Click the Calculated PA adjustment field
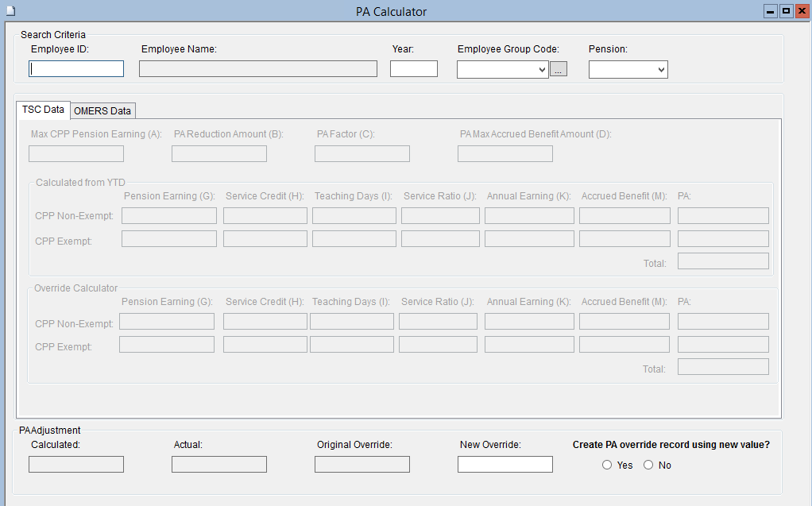The image size is (812, 506). click(76, 464)
